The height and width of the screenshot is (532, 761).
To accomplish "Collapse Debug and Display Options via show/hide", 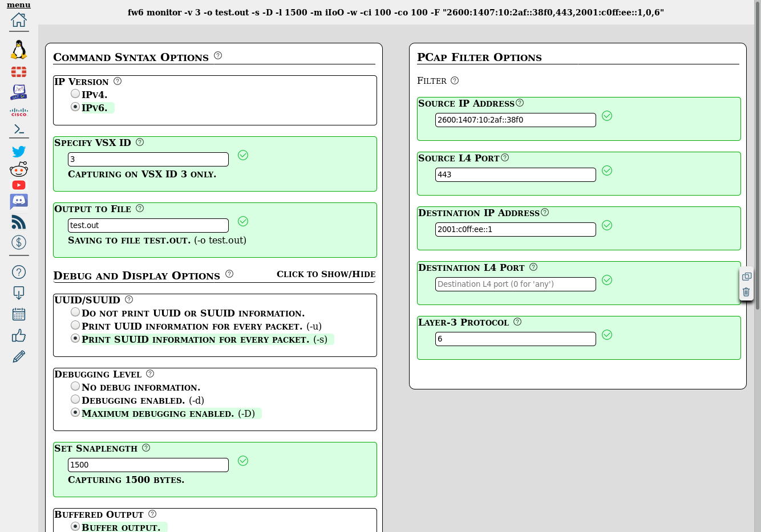I will point(326,274).
